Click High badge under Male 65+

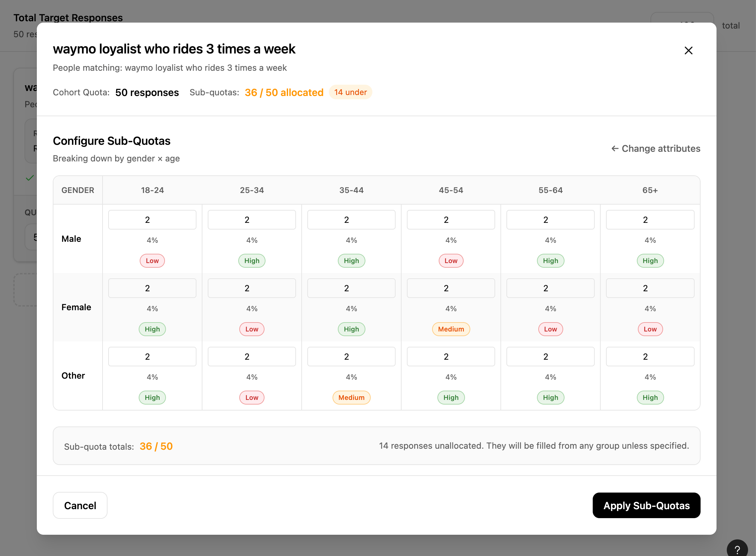pos(650,261)
